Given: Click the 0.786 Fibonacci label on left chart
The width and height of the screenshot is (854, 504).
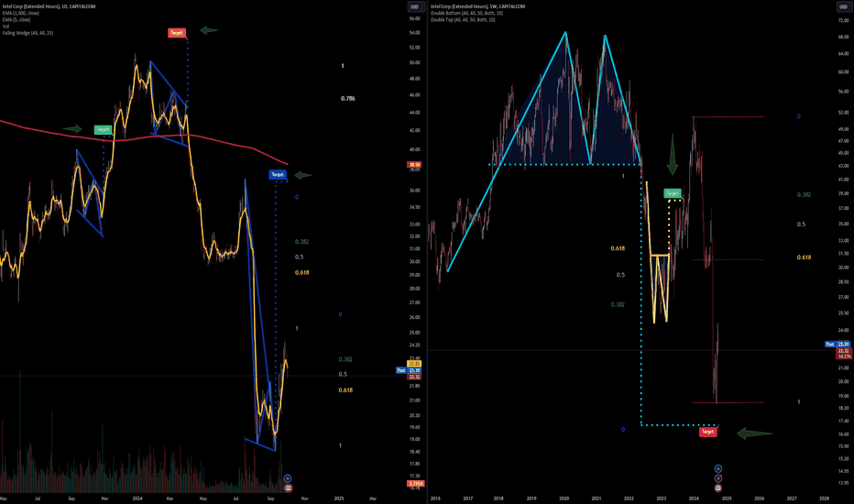Looking at the screenshot, I should 347,99.
